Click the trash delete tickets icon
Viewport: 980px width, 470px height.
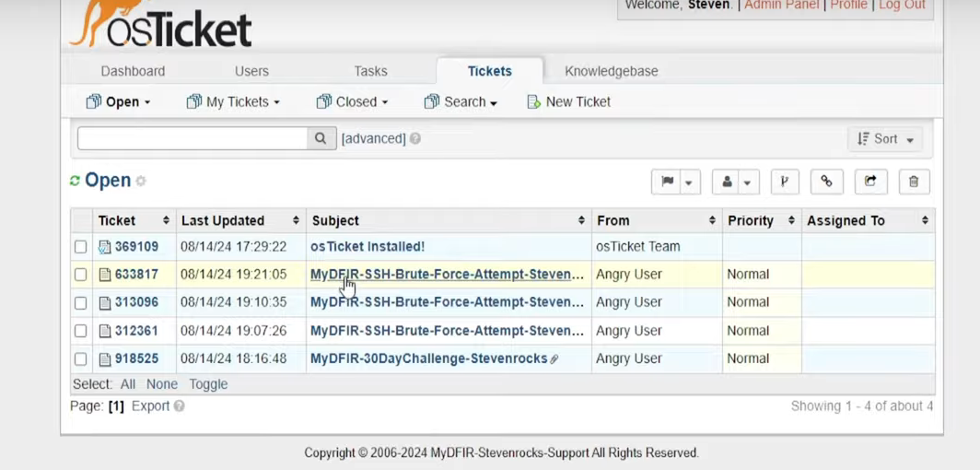pos(914,182)
